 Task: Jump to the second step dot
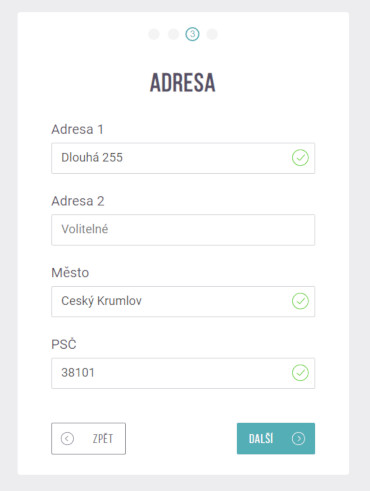click(173, 34)
